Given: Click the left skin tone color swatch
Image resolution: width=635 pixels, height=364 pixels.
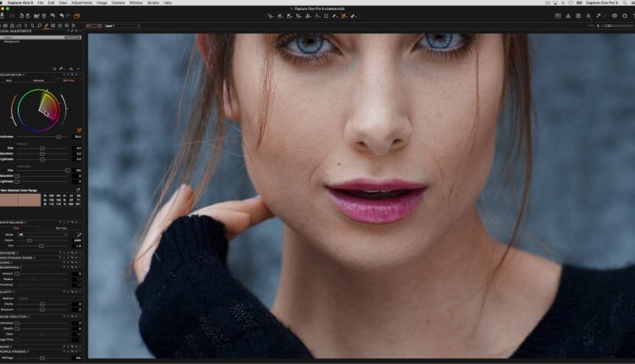Looking at the screenshot, I should pyautogui.click(x=9, y=200).
